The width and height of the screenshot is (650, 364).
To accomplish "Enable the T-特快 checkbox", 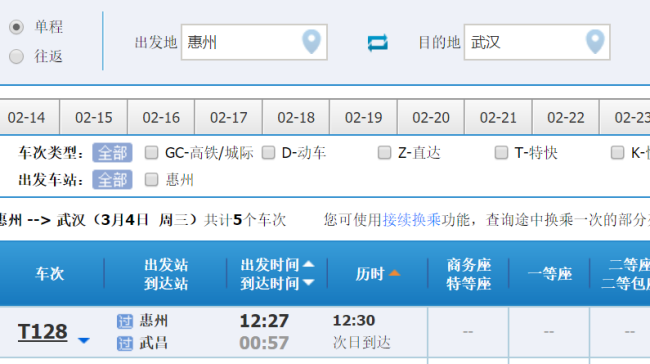I will [501, 153].
